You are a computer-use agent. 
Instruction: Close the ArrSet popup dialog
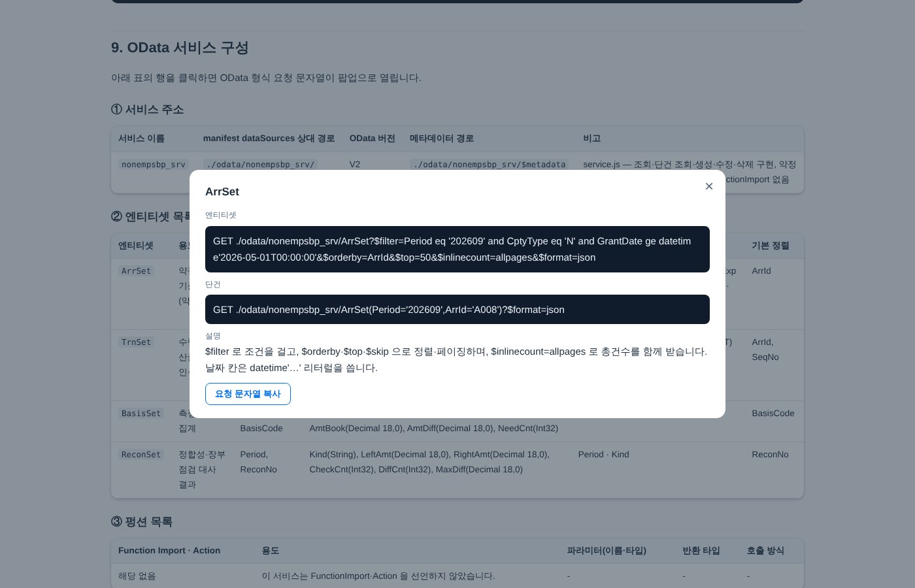(709, 186)
